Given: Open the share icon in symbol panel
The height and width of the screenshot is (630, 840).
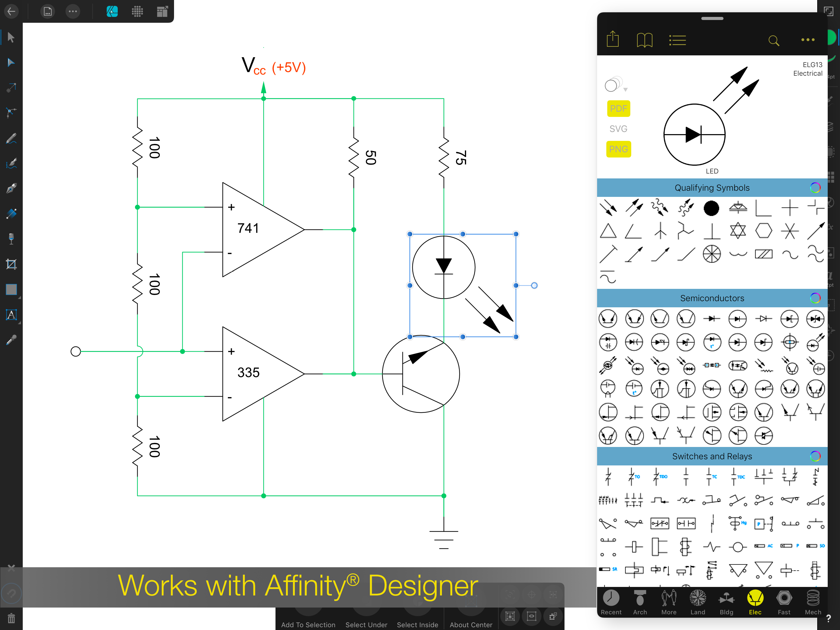Looking at the screenshot, I should point(612,39).
